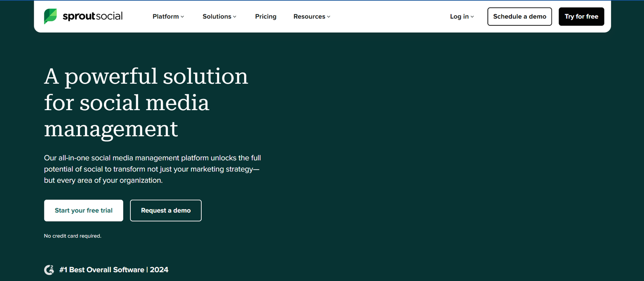Expand the Platform dropdown menu
Screen dimensions: 644x281
168,16
